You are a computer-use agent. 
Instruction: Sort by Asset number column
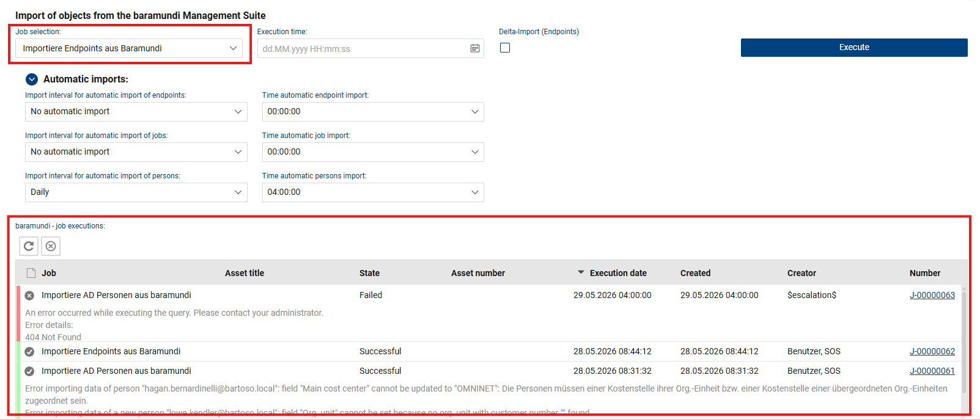pyautogui.click(x=478, y=273)
